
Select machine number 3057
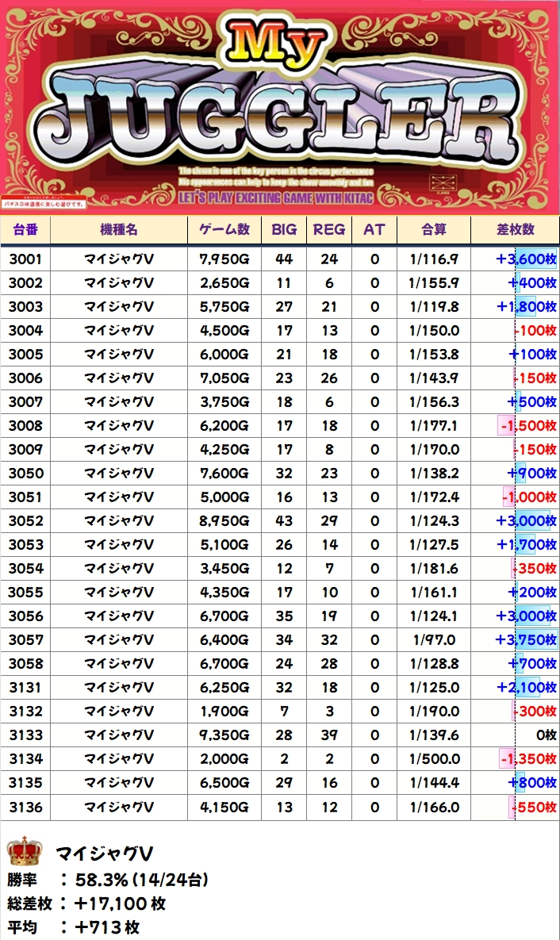click(x=26, y=639)
